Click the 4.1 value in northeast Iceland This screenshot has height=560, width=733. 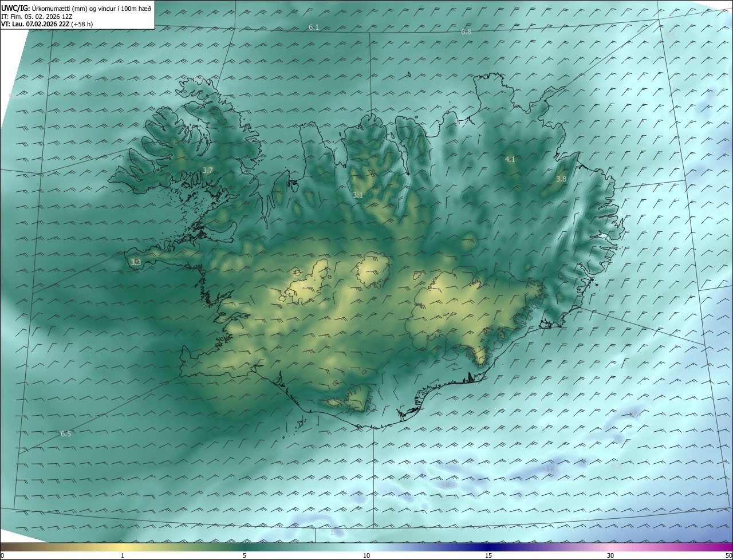tap(510, 160)
